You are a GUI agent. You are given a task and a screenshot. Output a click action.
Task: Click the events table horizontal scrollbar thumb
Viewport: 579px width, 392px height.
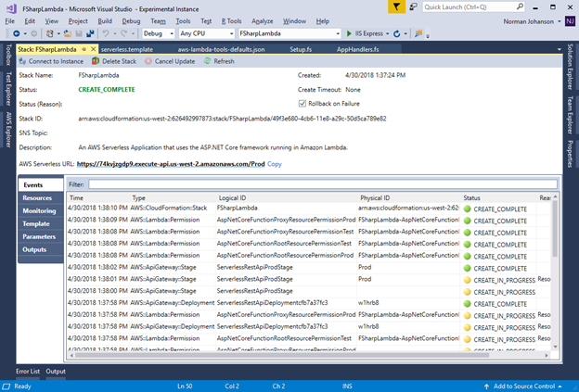coord(282,356)
